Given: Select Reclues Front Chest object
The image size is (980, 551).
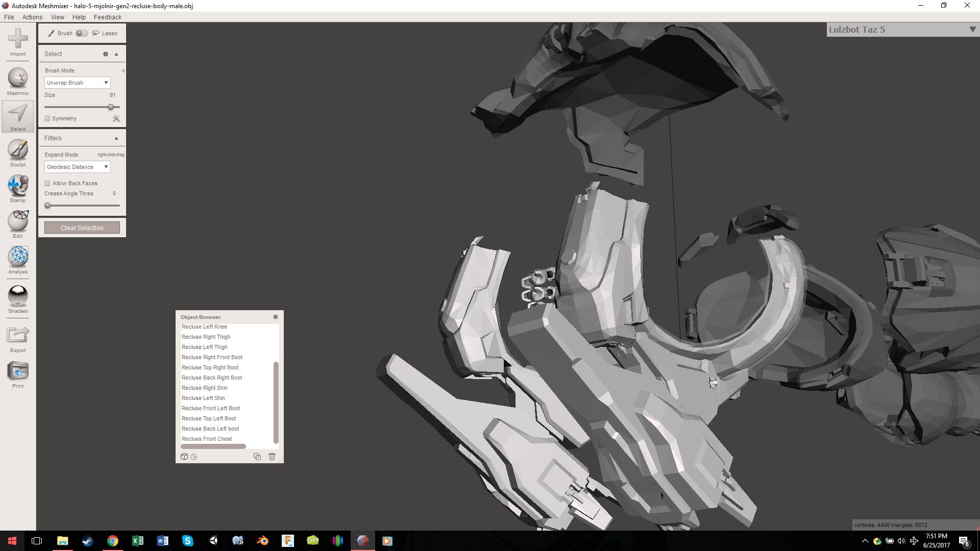Looking at the screenshot, I should click(207, 439).
